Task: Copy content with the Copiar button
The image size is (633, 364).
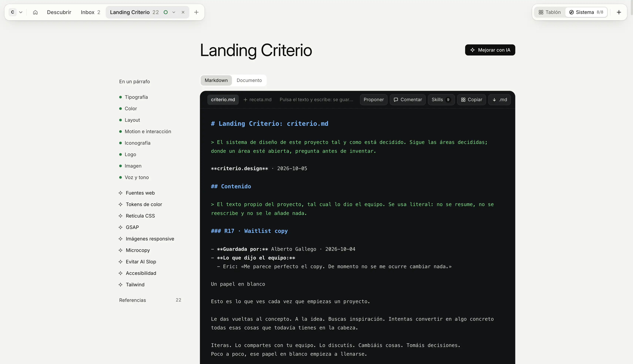Action: tap(471, 100)
